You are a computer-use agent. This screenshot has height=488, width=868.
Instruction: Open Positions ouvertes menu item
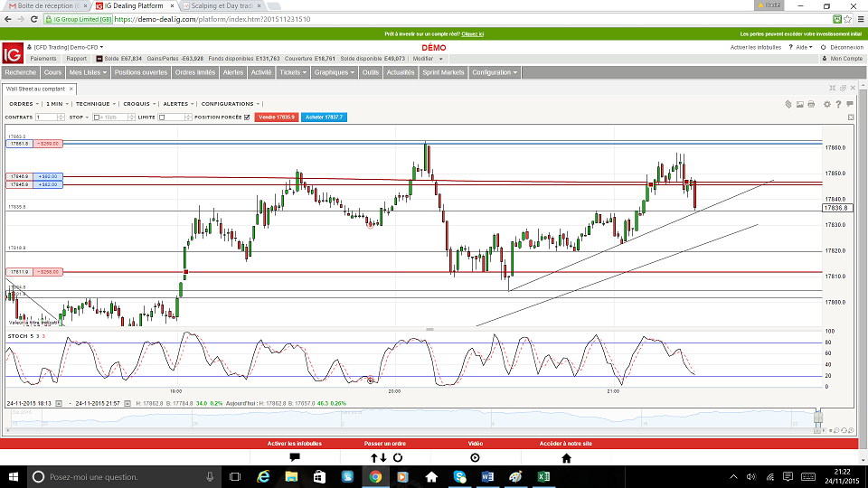pyautogui.click(x=141, y=72)
